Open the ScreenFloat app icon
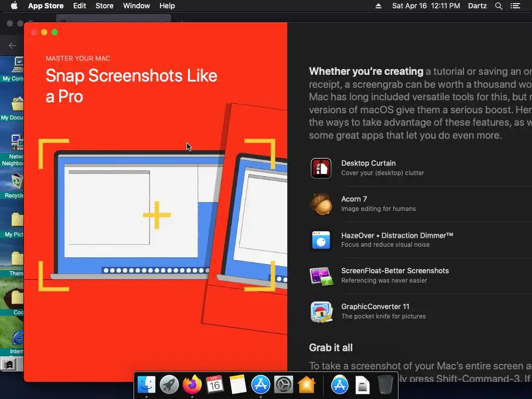 click(321, 276)
